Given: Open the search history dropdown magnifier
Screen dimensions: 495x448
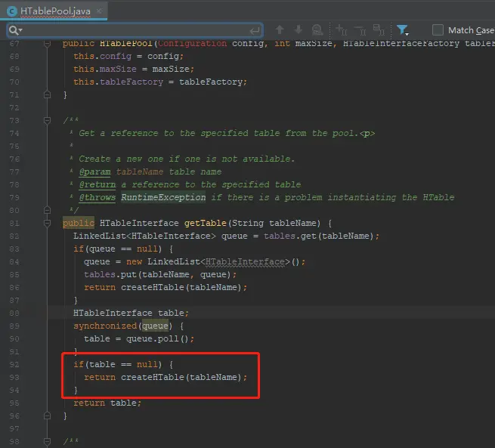Looking at the screenshot, I should point(15,30).
